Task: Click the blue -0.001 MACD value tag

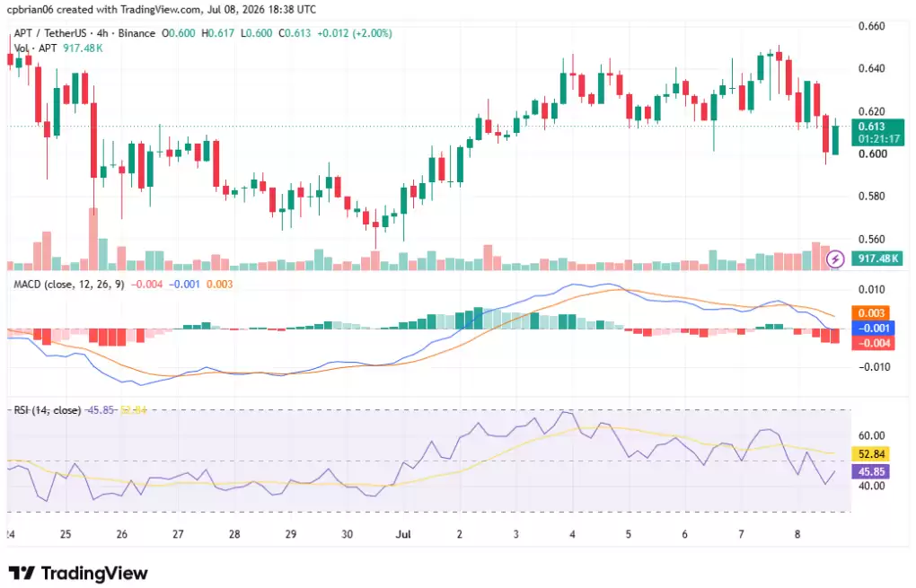Action: tap(873, 329)
